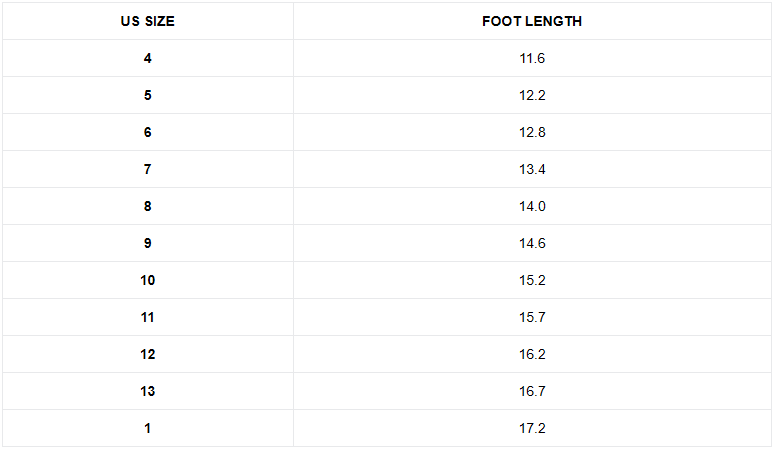Select the US size 4 cell

(x=147, y=58)
